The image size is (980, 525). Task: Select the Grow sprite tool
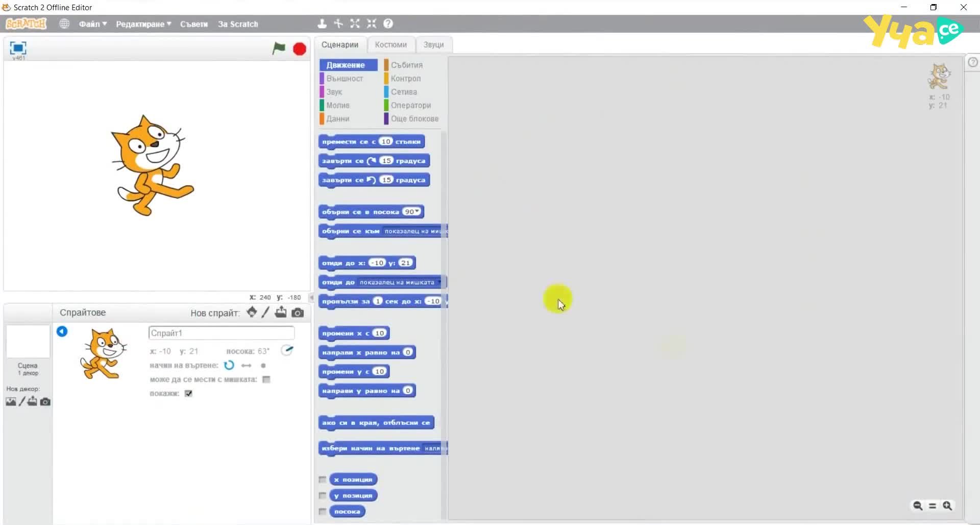[355, 23]
